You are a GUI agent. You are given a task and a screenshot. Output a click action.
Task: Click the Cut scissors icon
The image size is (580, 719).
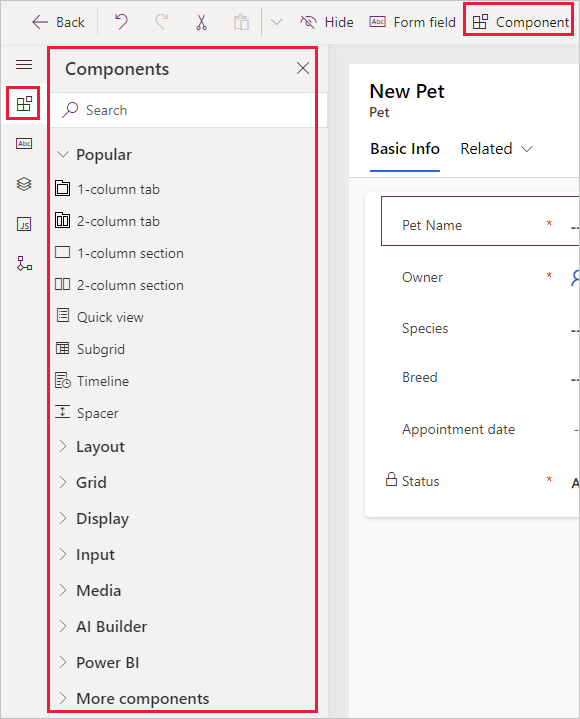201,22
